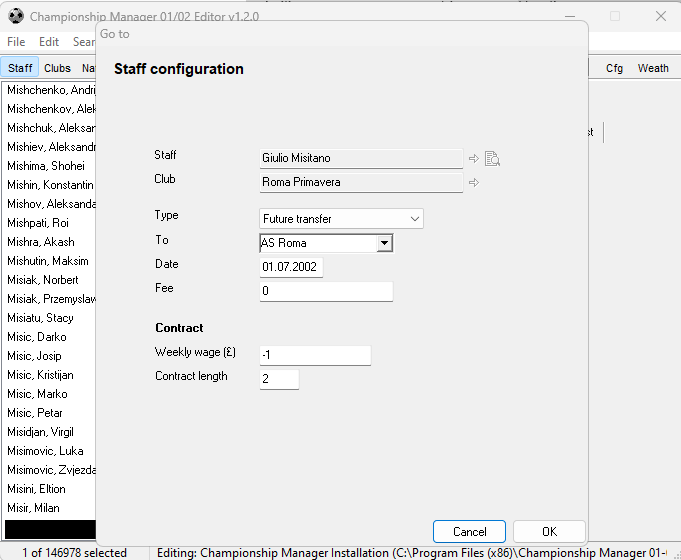681x560 pixels.
Task: Open staff search icon beside Giulio Misitano
Action: [x=492, y=159]
